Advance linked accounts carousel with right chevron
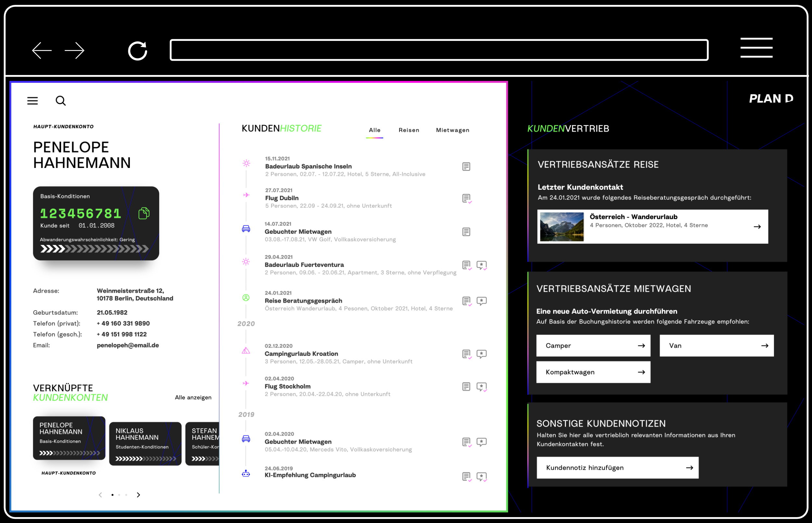The image size is (812, 523). [138, 495]
